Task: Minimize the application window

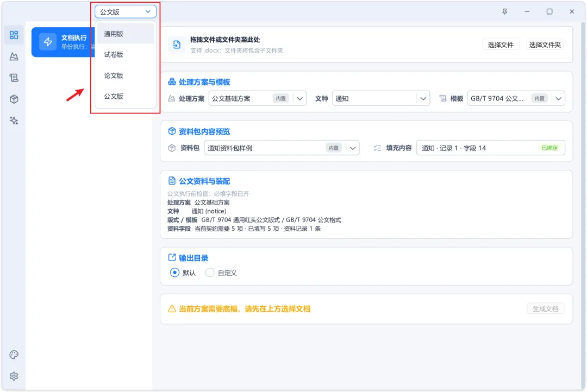Action: [527, 11]
